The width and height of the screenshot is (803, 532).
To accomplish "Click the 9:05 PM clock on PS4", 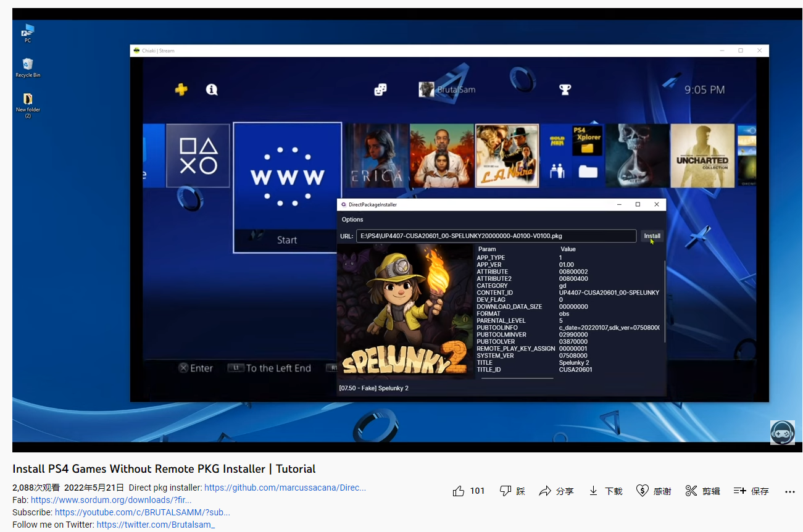I will (x=704, y=90).
